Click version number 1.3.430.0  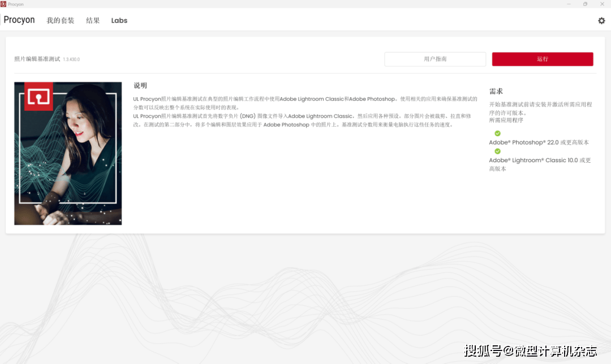pos(71,59)
